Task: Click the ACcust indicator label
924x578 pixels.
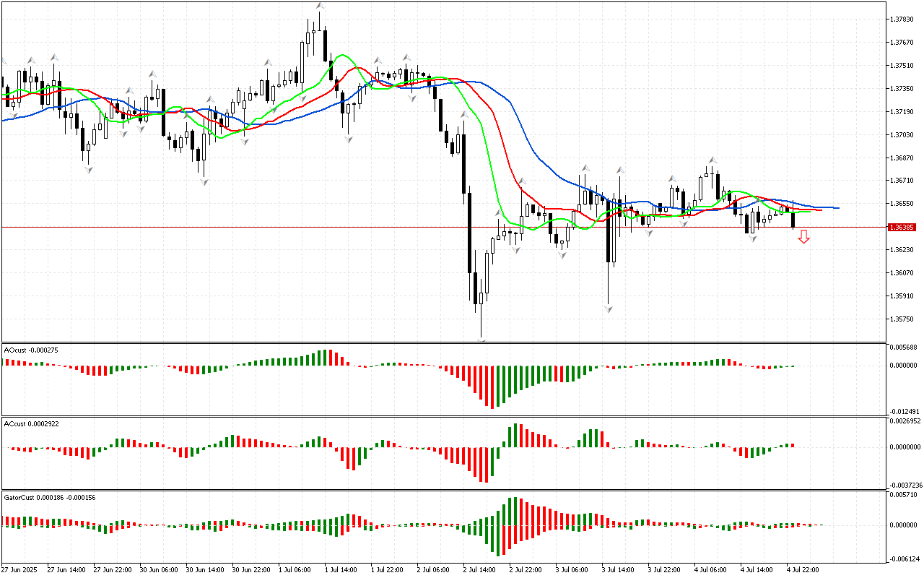Action: (31, 423)
